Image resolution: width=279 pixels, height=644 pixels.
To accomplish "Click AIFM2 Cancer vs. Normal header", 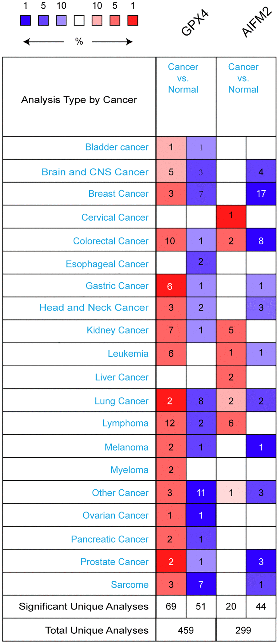I will click(243, 78).
